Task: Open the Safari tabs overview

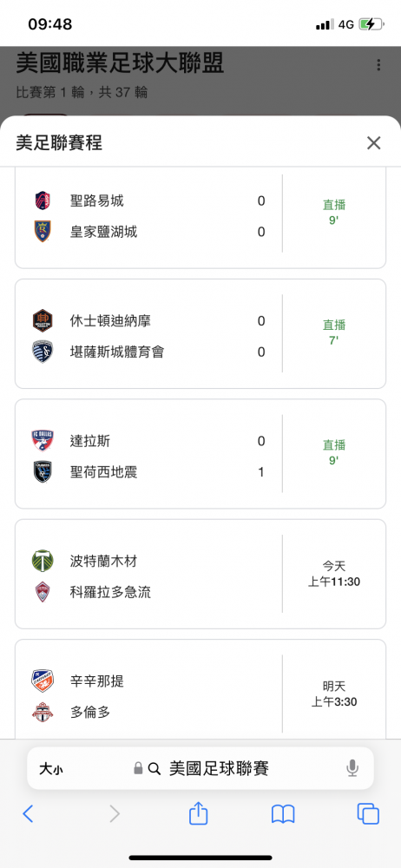Action: point(368,814)
